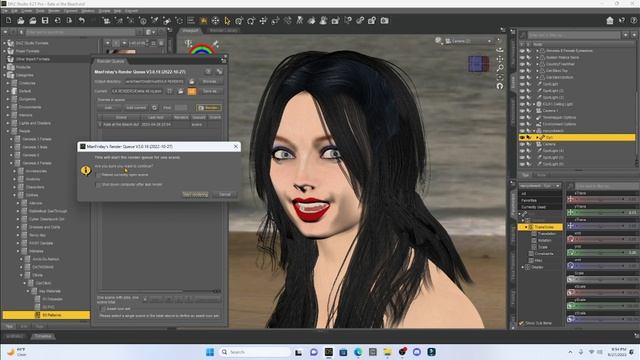Click Add current scene button
Viewport: 640px width, 360px height.
coord(136,108)
